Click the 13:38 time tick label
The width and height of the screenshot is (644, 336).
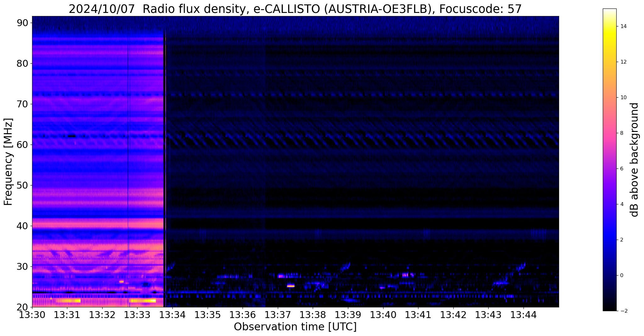coord(313,315)
